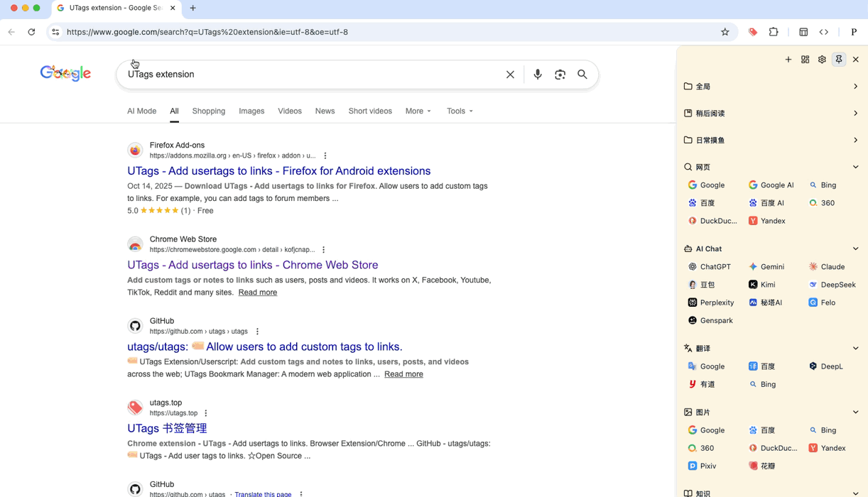868x497 pixels.
Task: Switch to Videos results tab
Action: [x=290, y=111]
